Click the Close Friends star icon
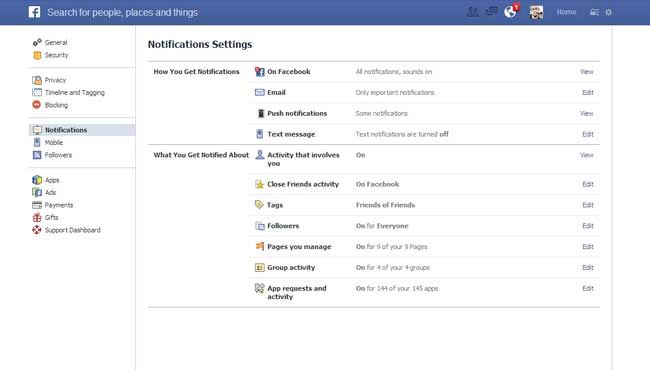 click(260, 184)
